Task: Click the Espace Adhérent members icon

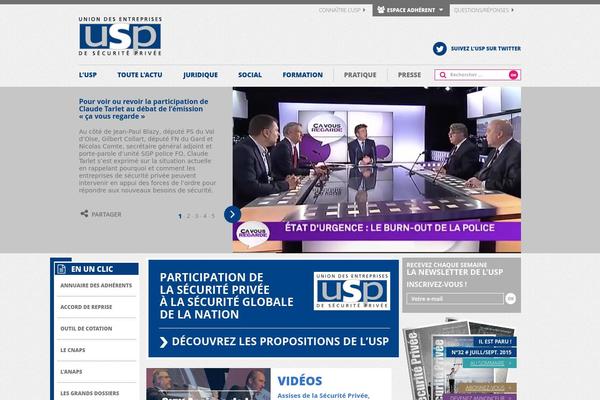Action: [381, 10]
